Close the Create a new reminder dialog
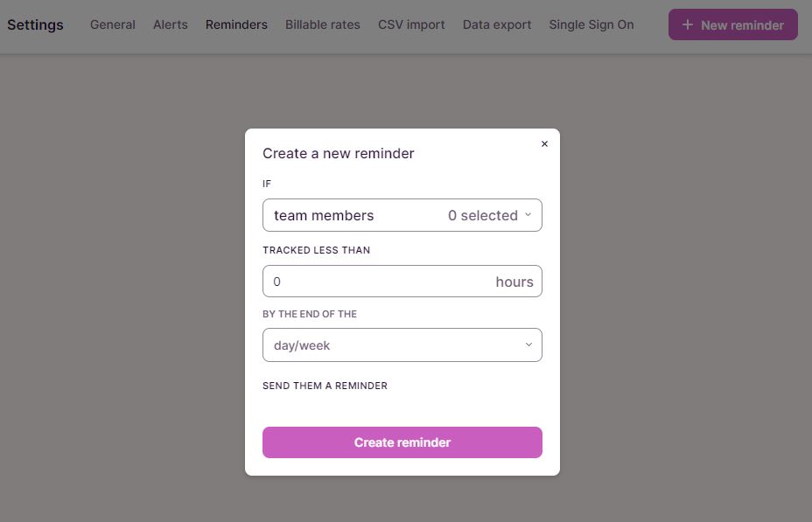The height and width of the screenshot is (522, 812). [544, 144]
